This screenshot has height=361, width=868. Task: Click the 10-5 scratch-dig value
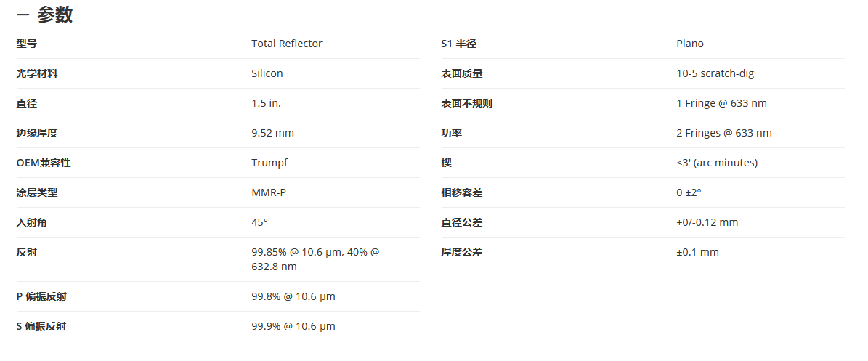(715, 73)
